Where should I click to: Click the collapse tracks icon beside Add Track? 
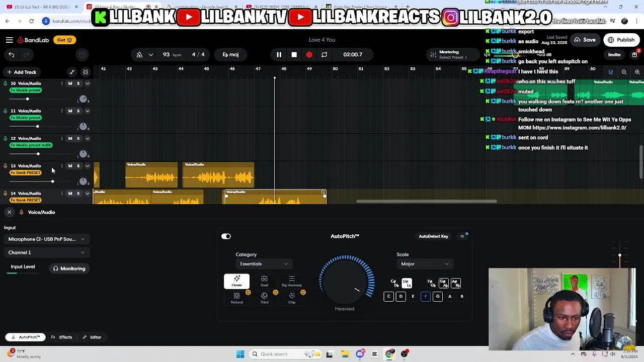coord(86,72)
